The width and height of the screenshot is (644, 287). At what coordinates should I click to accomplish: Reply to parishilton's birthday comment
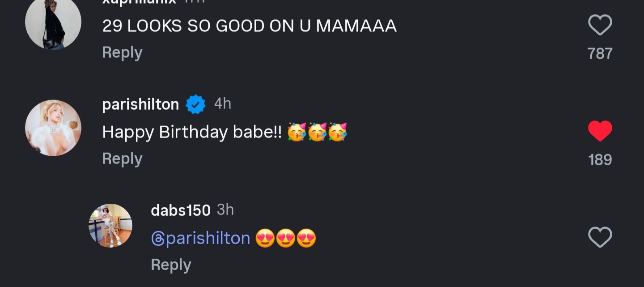(122, 158)
